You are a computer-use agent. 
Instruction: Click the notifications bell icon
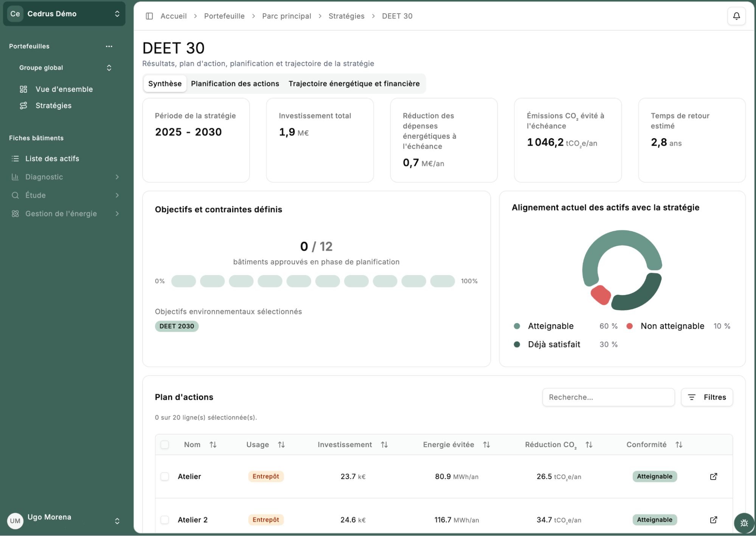[x=736, y=16]
